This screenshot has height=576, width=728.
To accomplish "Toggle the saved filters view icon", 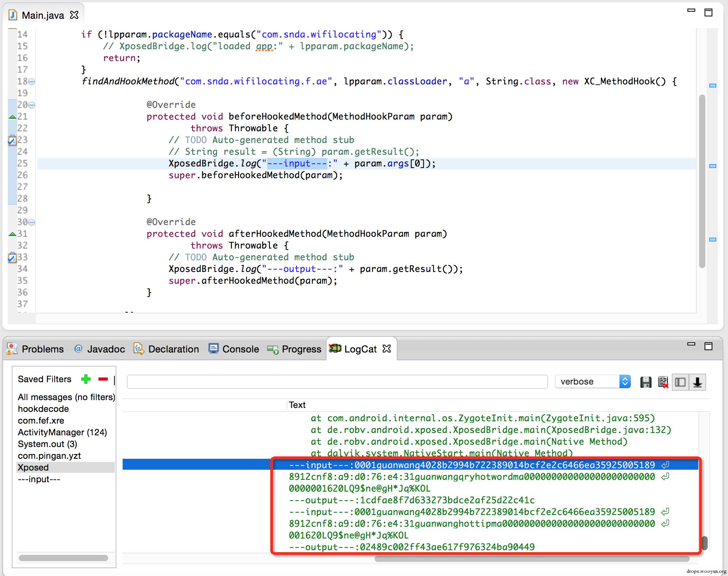I will (x=680, y=382).
